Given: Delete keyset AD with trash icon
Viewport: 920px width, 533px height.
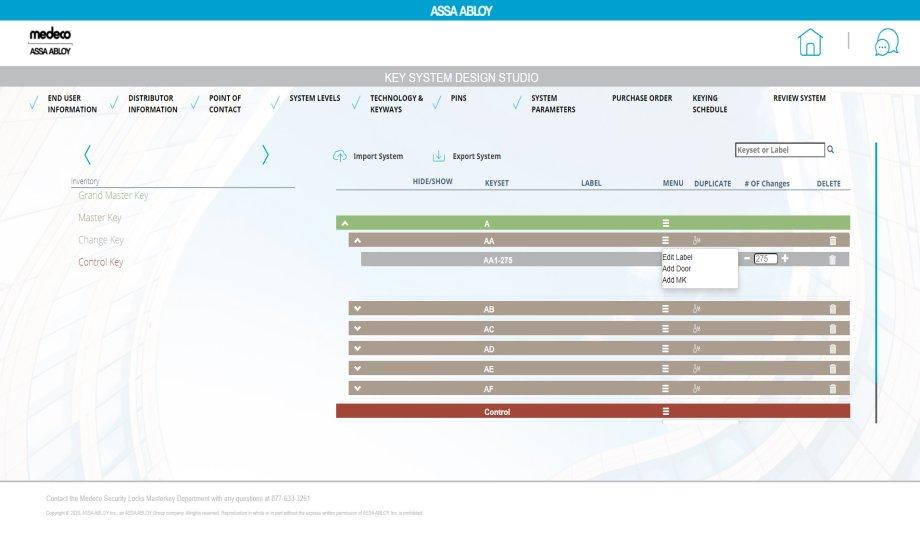Looking at the screenshot, I should [x=833, y=349].
